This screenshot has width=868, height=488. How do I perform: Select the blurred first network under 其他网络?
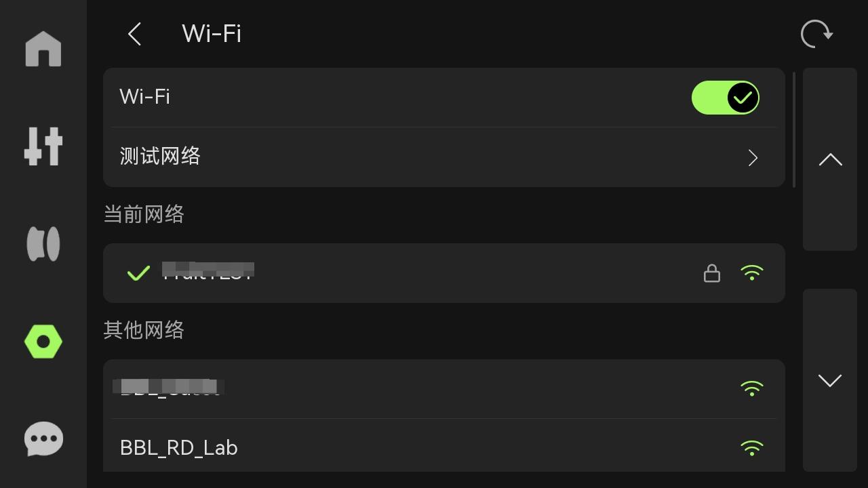pyautogui.click(x=444, y=388)
